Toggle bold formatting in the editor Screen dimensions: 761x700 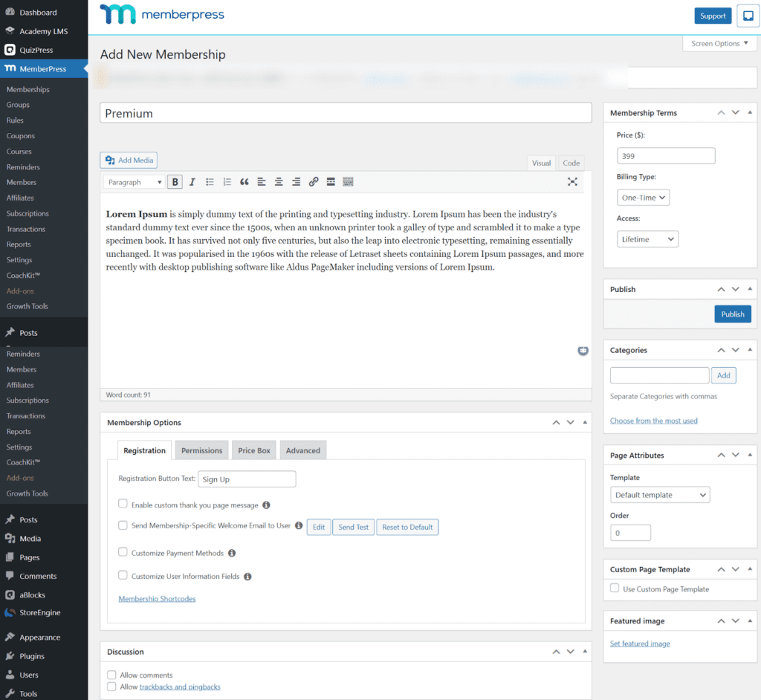point(175,181)
